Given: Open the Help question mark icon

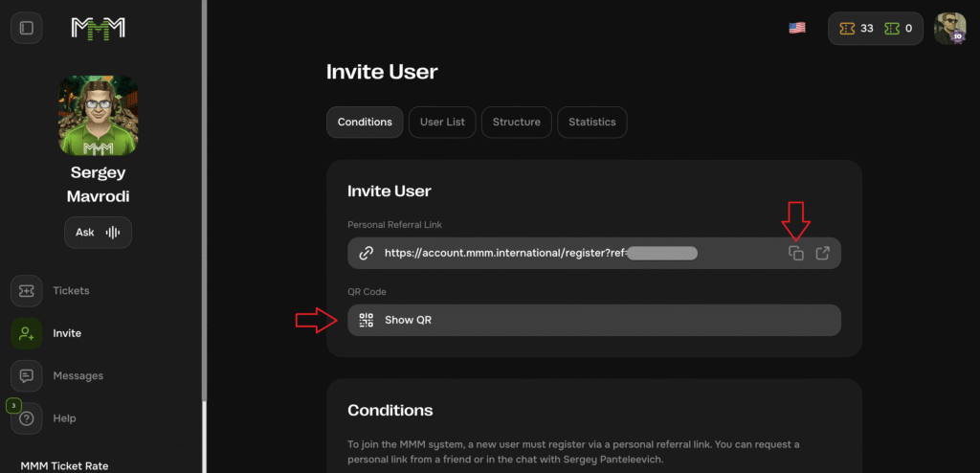Looking at the screenshot, I should click(27, 418).
